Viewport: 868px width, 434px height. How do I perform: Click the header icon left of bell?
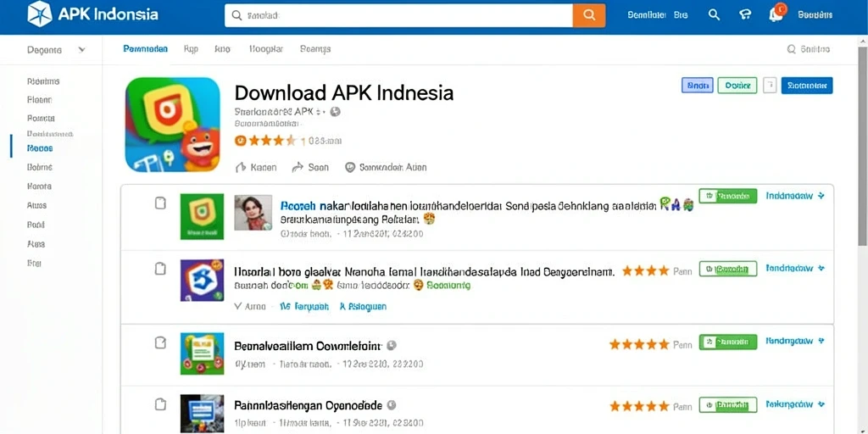click(x=745, y=15)
